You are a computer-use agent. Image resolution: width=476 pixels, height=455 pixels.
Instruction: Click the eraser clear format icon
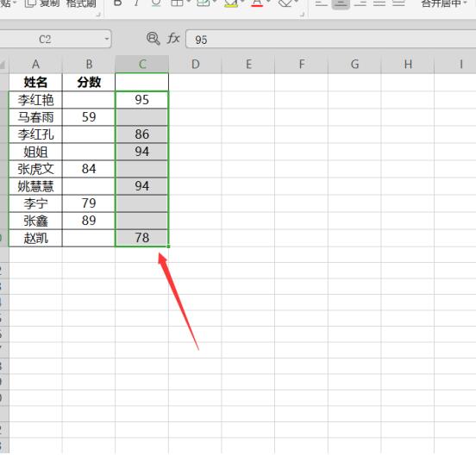pos(285,3)
